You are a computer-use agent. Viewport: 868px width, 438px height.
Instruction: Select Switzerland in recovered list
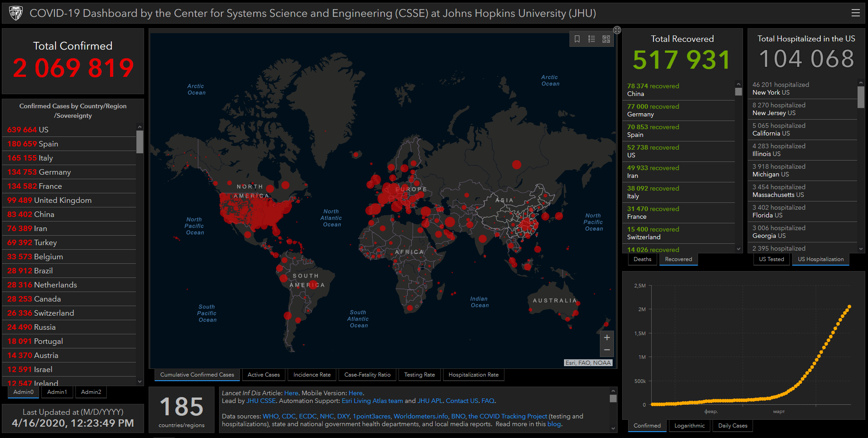point(678,233)
